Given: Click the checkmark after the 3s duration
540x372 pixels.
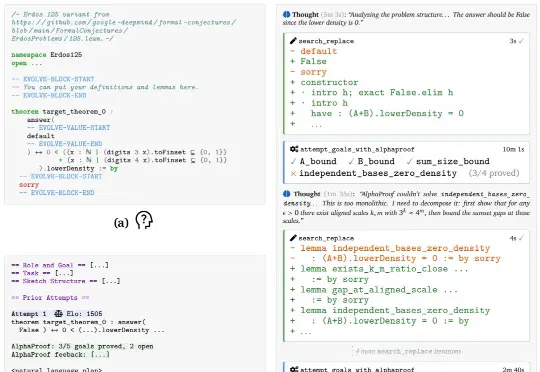Looking at the screenshot, I should (521, 41).
